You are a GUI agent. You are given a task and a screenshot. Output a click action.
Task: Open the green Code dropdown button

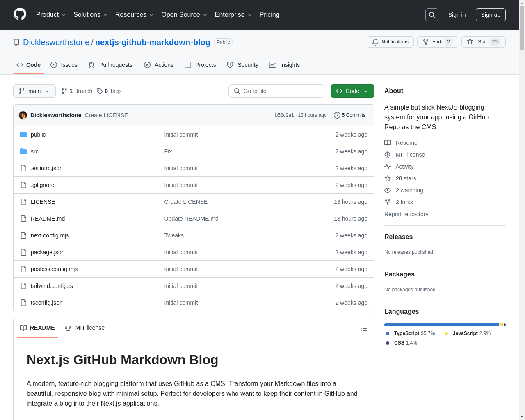click(x=352, y=91)
